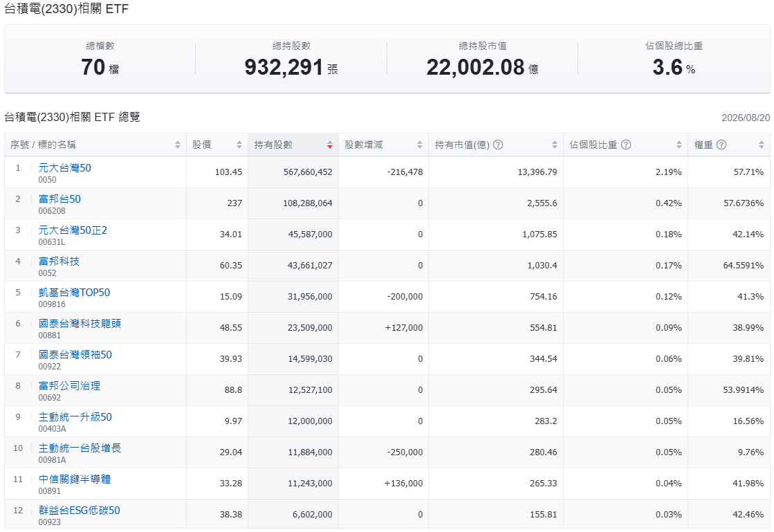Click the total count 70 檔
This screenshot has height=532, width=774.
100,67
